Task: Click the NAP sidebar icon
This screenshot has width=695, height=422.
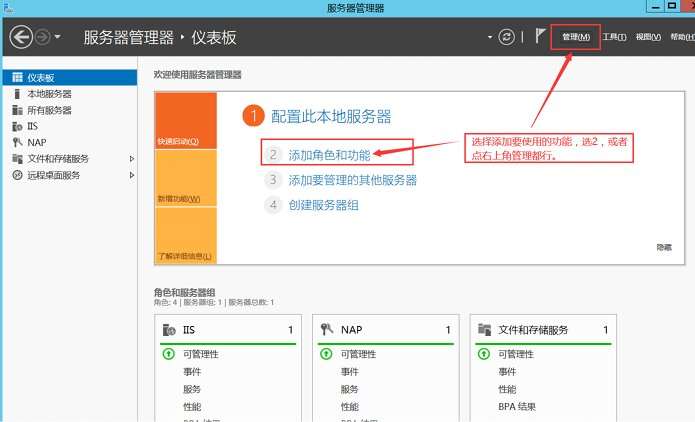Action: point(17,142)
